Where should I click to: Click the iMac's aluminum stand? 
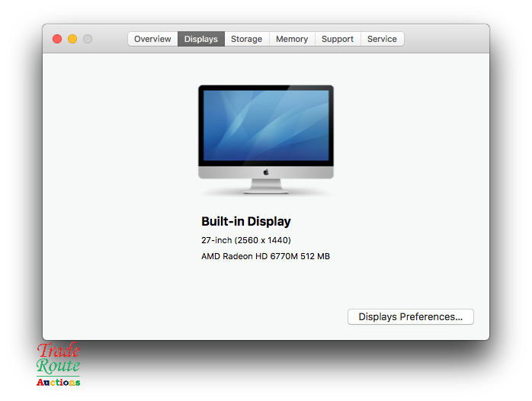click(266, 185)
